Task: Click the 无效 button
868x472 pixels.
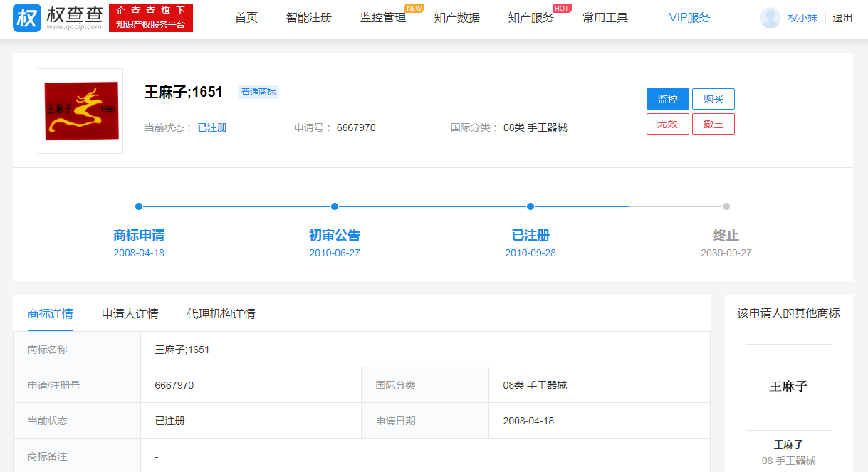Action: coord(668,124)
